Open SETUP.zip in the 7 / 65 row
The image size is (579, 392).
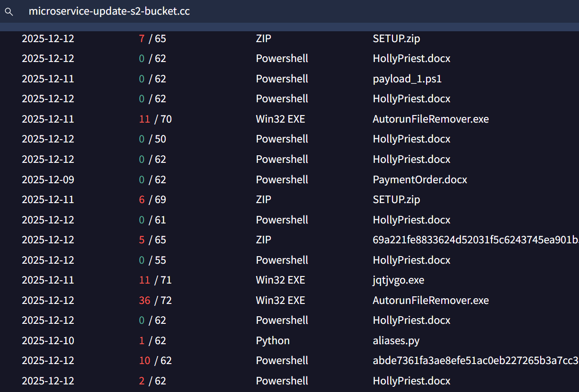tap(396, 38)
